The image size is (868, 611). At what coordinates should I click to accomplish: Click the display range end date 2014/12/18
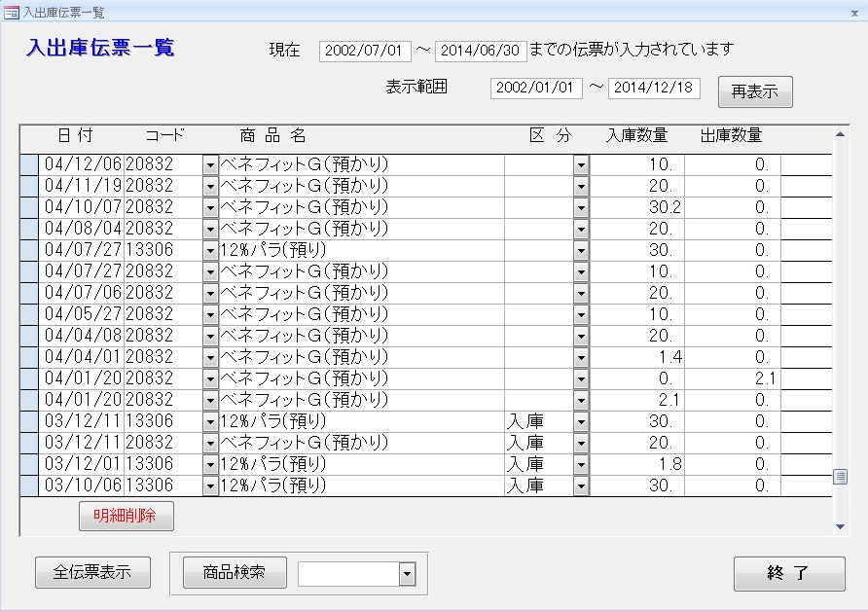click(x=654, y=88)
